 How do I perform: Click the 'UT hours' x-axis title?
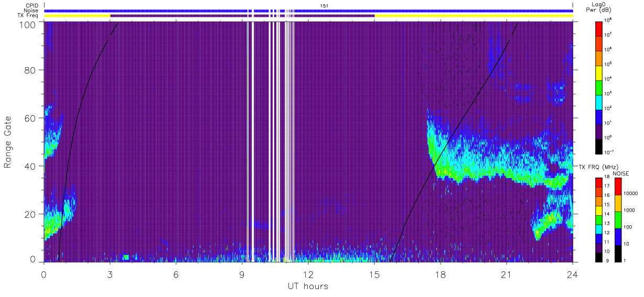308,286
